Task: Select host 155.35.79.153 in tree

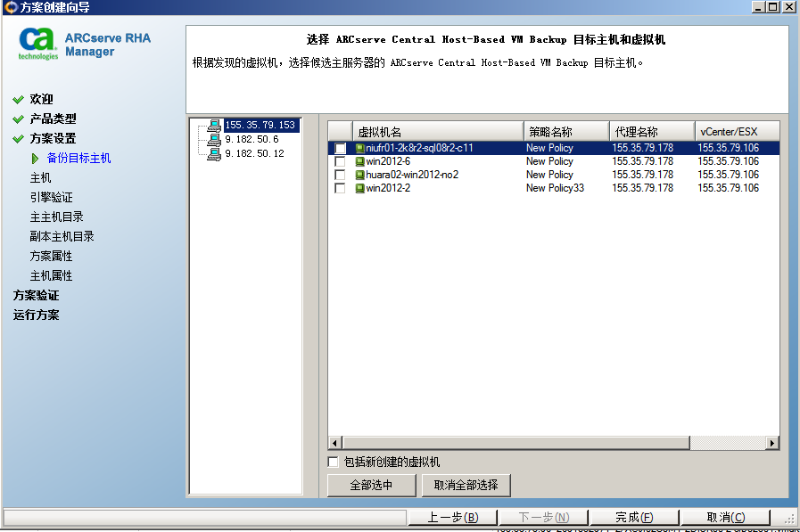Action: click(x=260, y=125)
